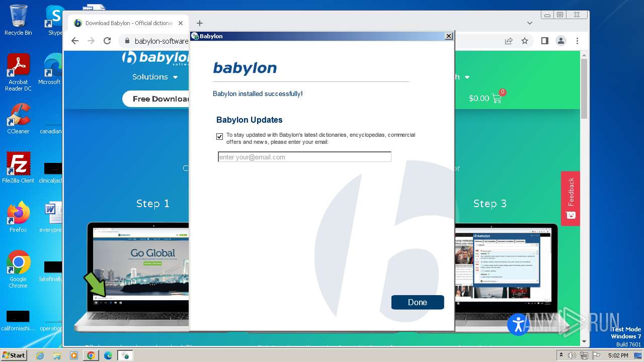
Task: Expand Chrome tab search chevron
Action: click(530, 23)
